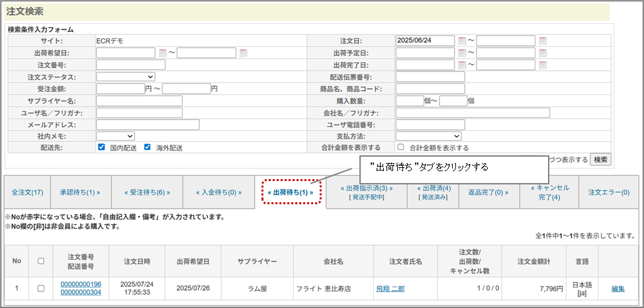Focus the メールアドレス input field
Image resolution: width=644 pixels, height=308 pixels.
(147, 124)
